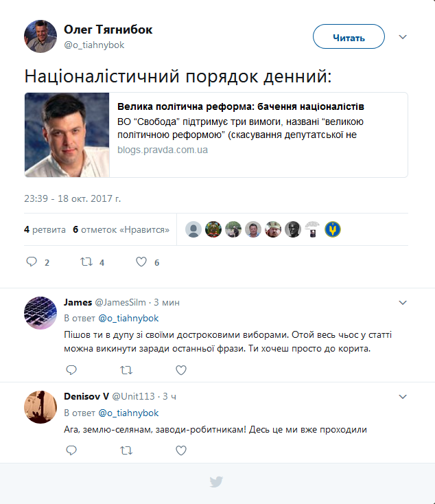Like the main tweet with heart icon
This screenshot has width=435, height=504.
point(141,262)
